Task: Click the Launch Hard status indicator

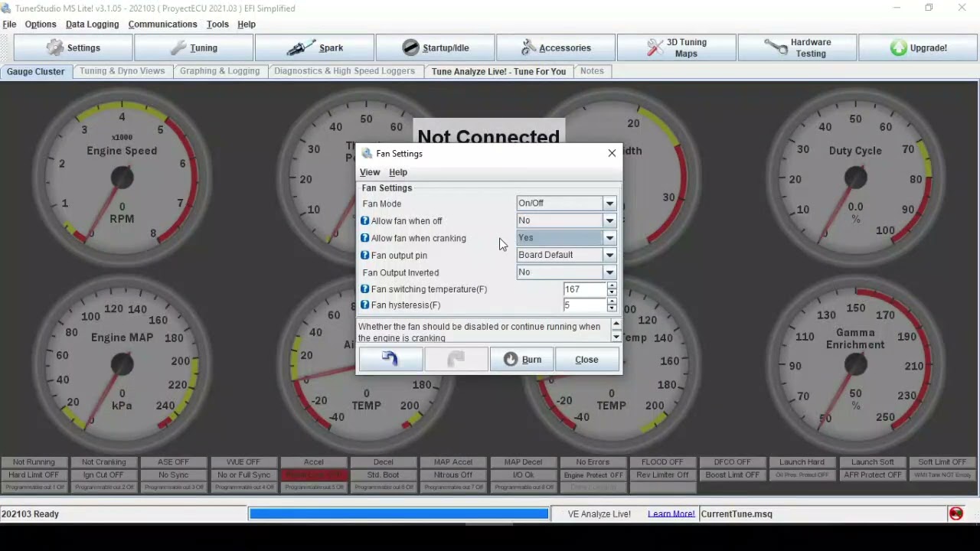Action: coord(802,462)
